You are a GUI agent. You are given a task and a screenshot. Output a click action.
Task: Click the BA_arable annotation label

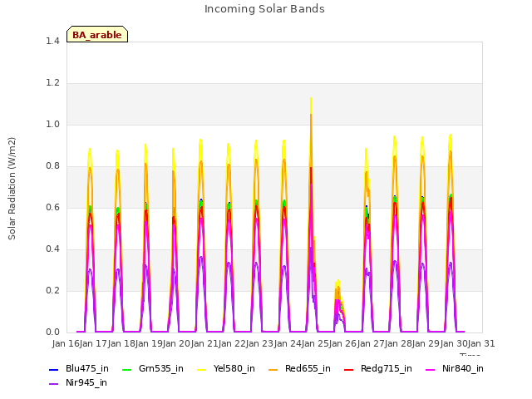pos(97,35)
